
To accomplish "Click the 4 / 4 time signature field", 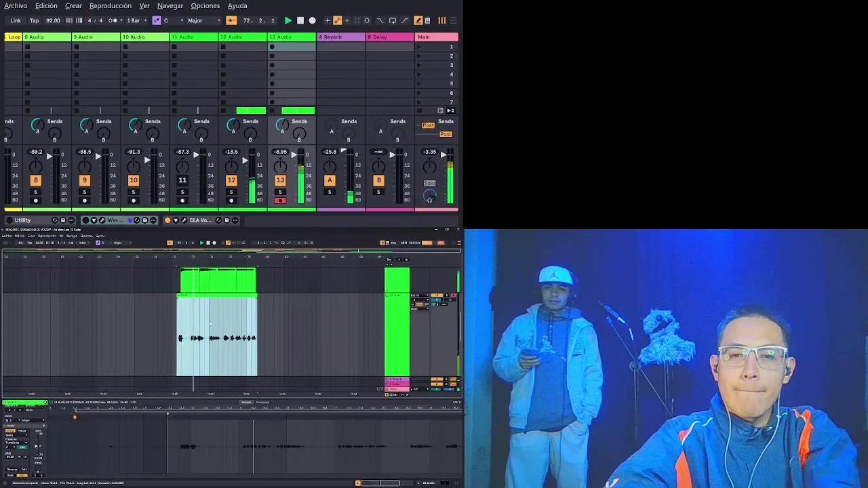I will pyautogui.click(x=95, y=20).
